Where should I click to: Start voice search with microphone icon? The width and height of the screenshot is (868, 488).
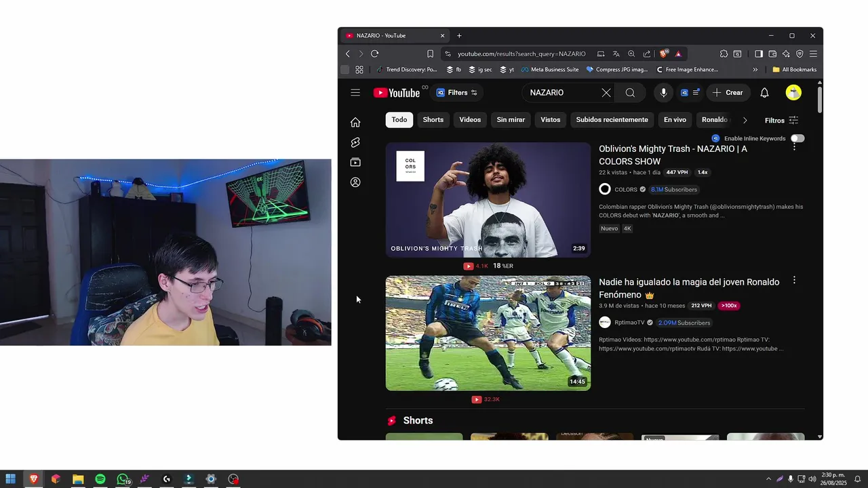click(663, 93)
